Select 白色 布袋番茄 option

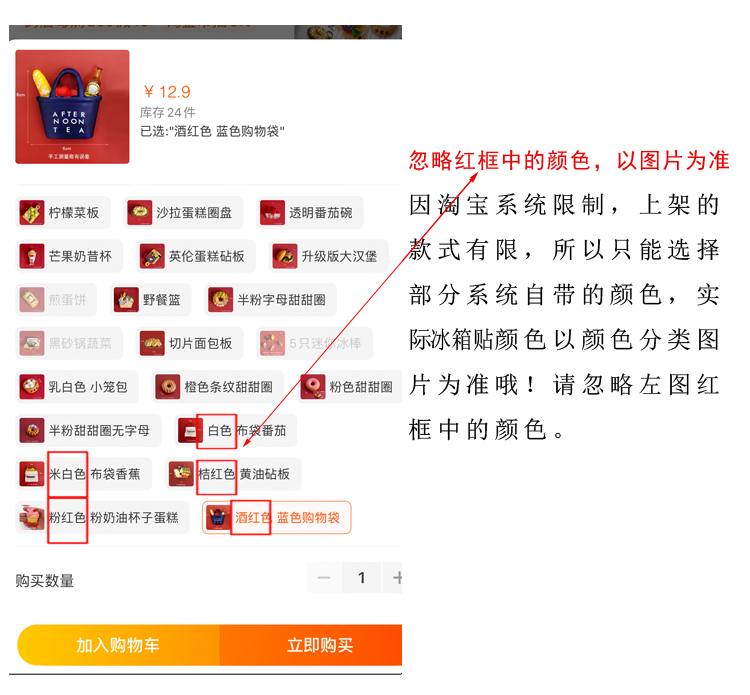click(236, 430)
